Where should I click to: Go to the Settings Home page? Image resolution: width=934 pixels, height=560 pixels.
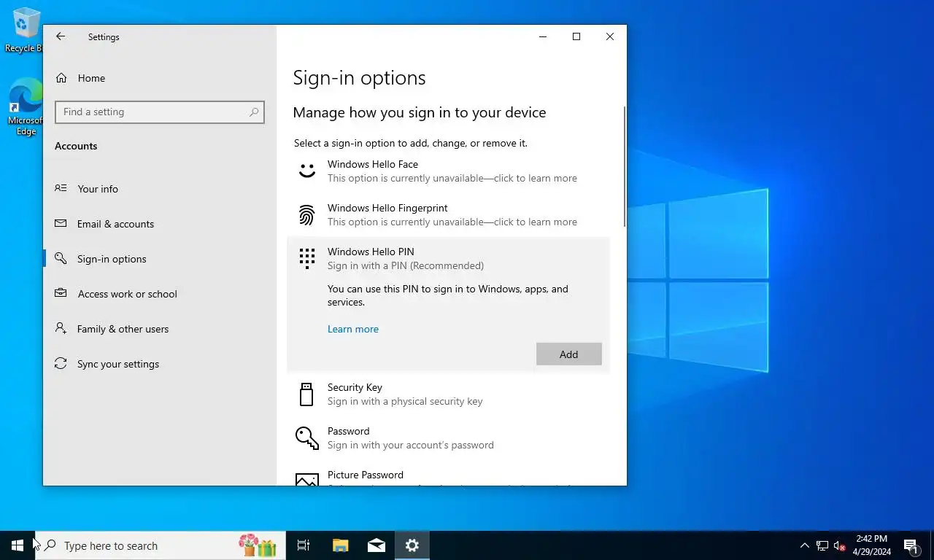[159, 78]
